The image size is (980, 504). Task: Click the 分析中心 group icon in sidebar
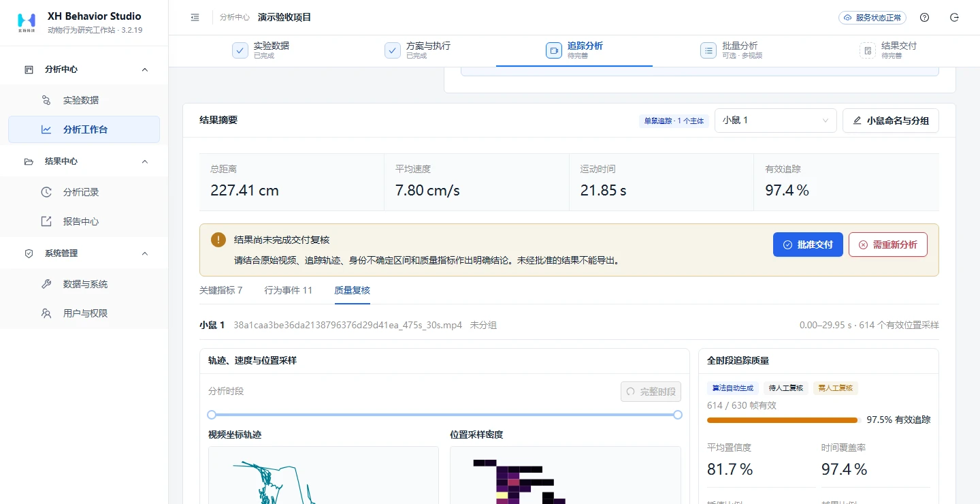click(29, 69)
